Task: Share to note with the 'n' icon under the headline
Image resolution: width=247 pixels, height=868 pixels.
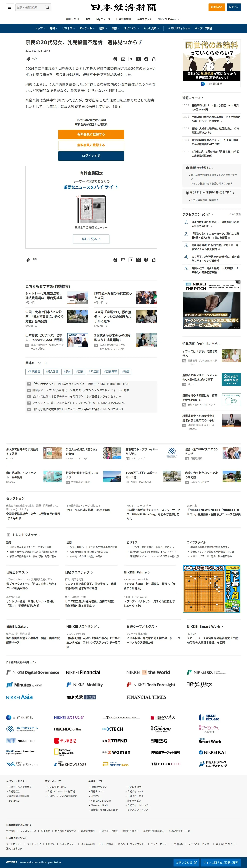Action: pyautogui.click(x=131, y=59)
